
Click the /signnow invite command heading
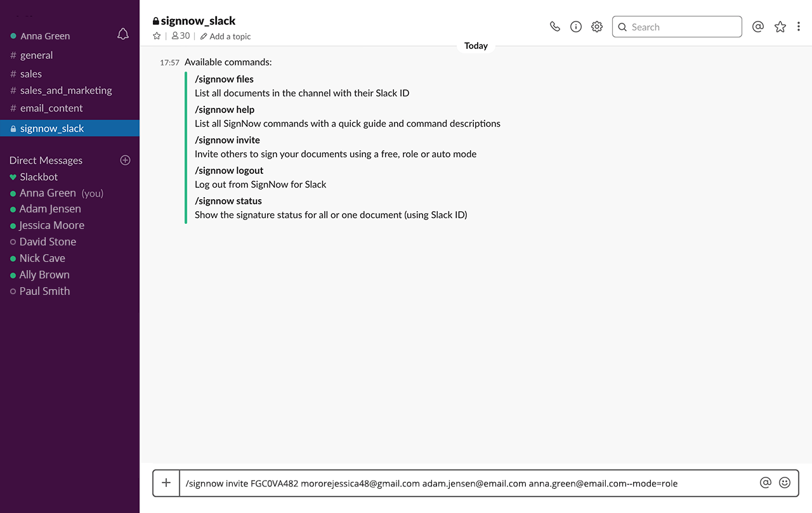tap(227, 140)
